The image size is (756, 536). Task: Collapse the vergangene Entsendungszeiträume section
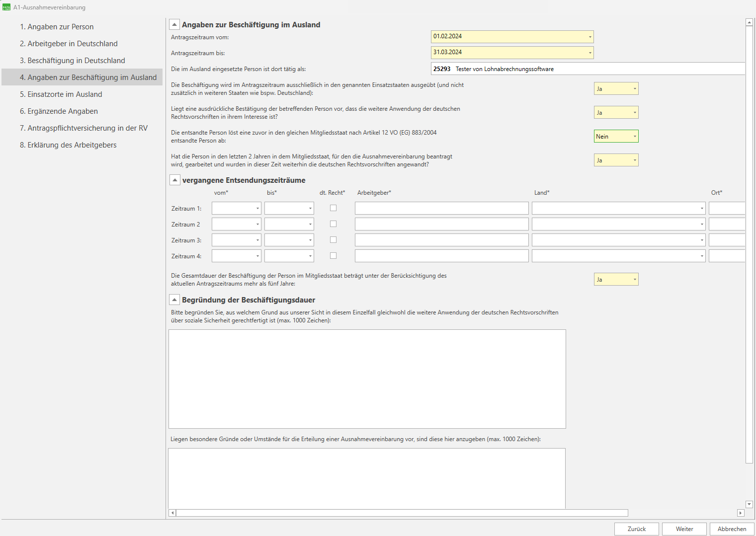click(175, 180)
